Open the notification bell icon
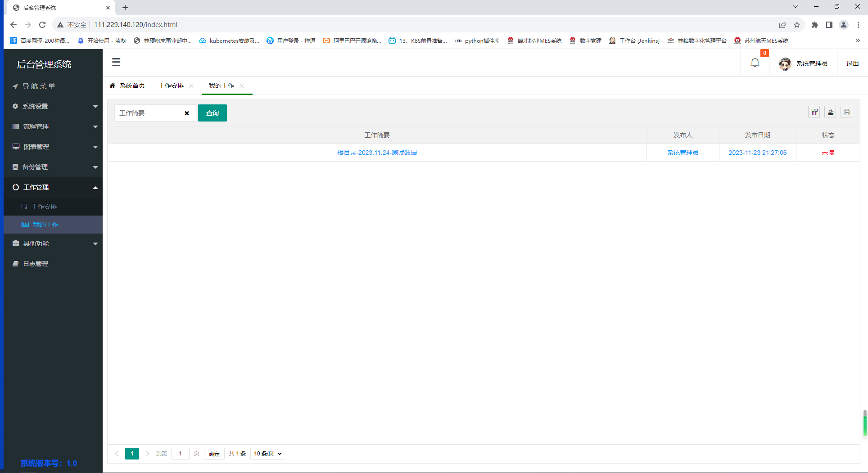 point(755,63)
